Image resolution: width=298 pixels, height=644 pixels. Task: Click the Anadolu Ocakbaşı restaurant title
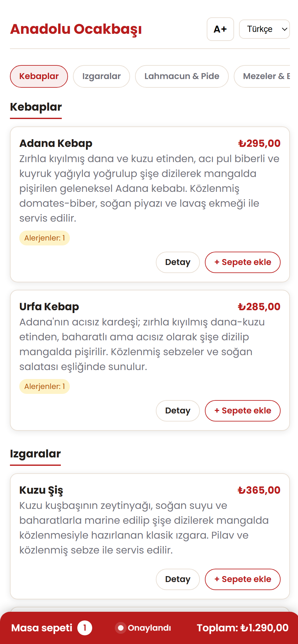[76, 29]
